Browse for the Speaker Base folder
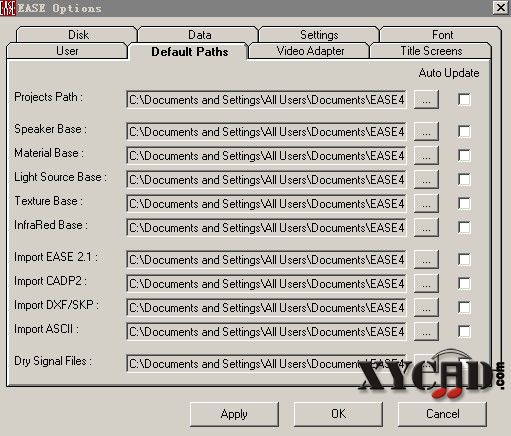This screenshot has width=511, height=436. [426, 131]
